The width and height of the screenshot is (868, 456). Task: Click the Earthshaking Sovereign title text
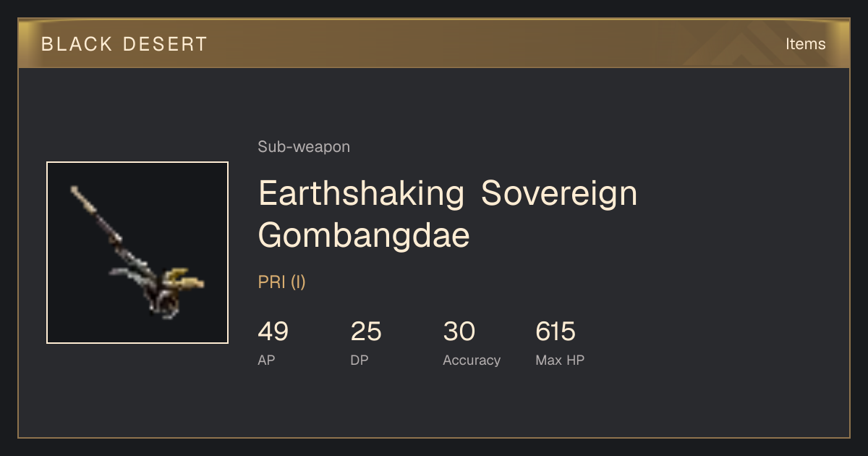pyautogui.click(x=448, y=193)
